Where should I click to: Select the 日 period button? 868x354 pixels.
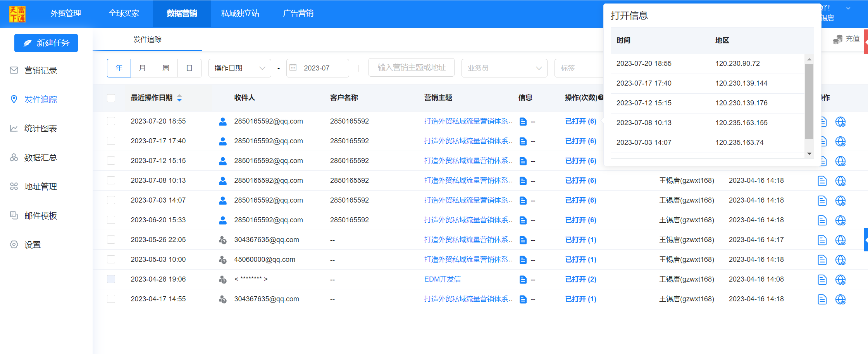[x=189, y=68]
